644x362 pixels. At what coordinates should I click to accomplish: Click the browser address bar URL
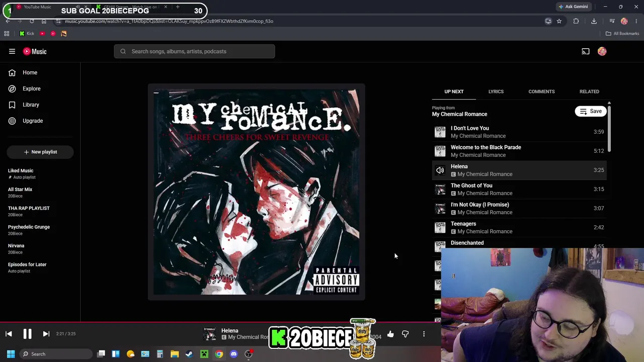(x=169, y=21)
